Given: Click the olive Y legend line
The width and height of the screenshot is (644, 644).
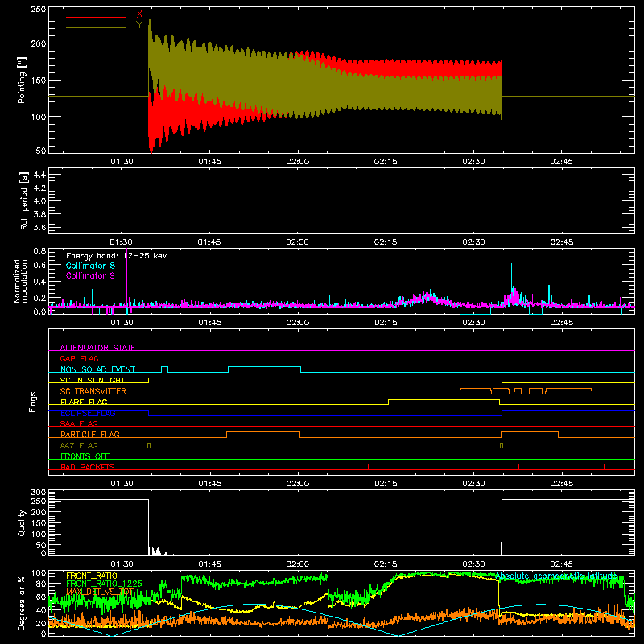Looking at the screenshot, I should click(x=96, y=27).
